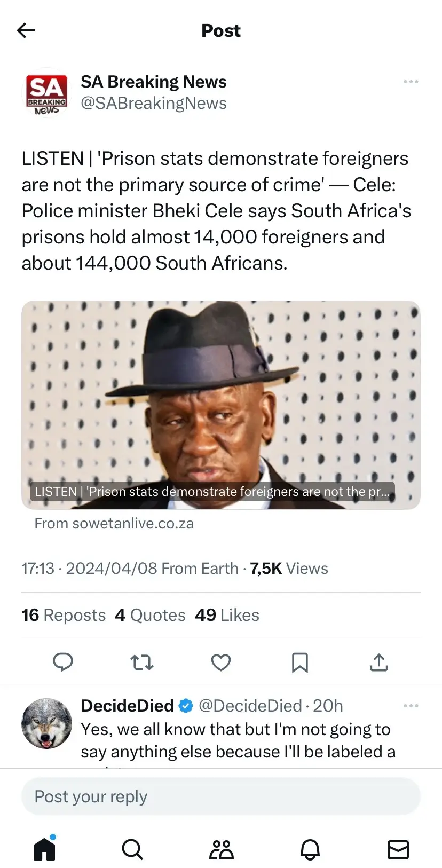Share the post via upload icon
This screenshot has height=868, width=442.
pos(379,662)
